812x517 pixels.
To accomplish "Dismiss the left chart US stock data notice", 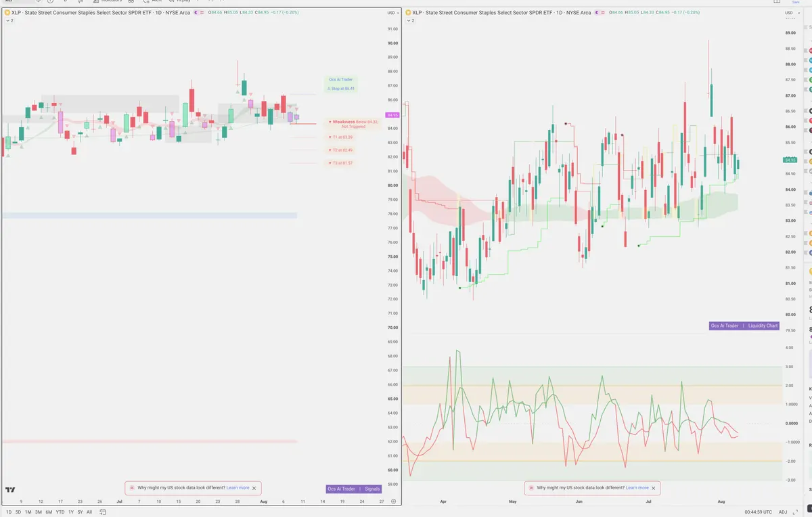I will coord(254,487).
